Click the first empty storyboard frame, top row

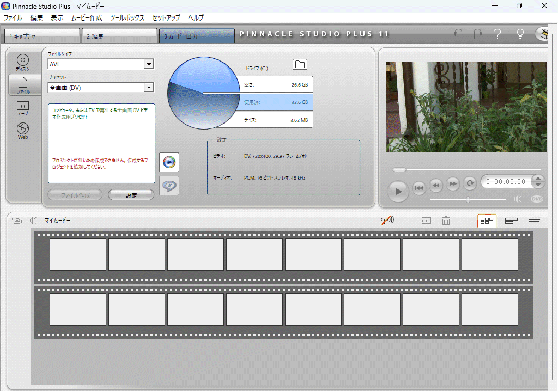point(78,254)
